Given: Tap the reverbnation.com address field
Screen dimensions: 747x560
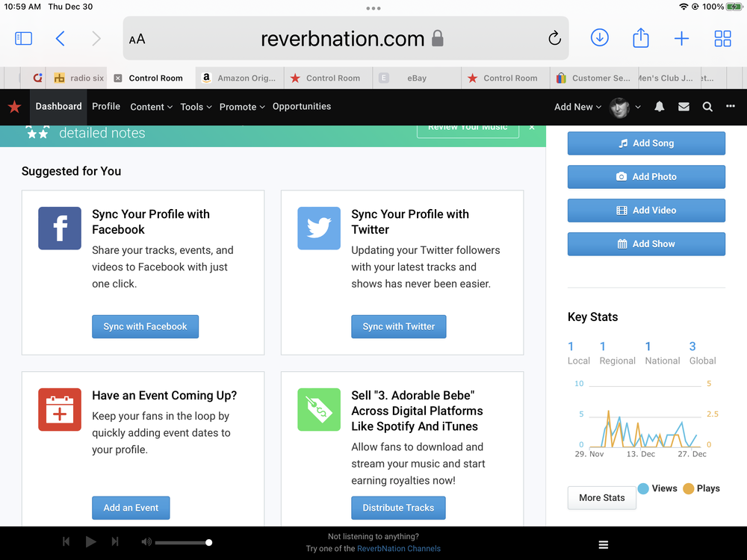Looking at the screenshot, I should tap(345, 38).
